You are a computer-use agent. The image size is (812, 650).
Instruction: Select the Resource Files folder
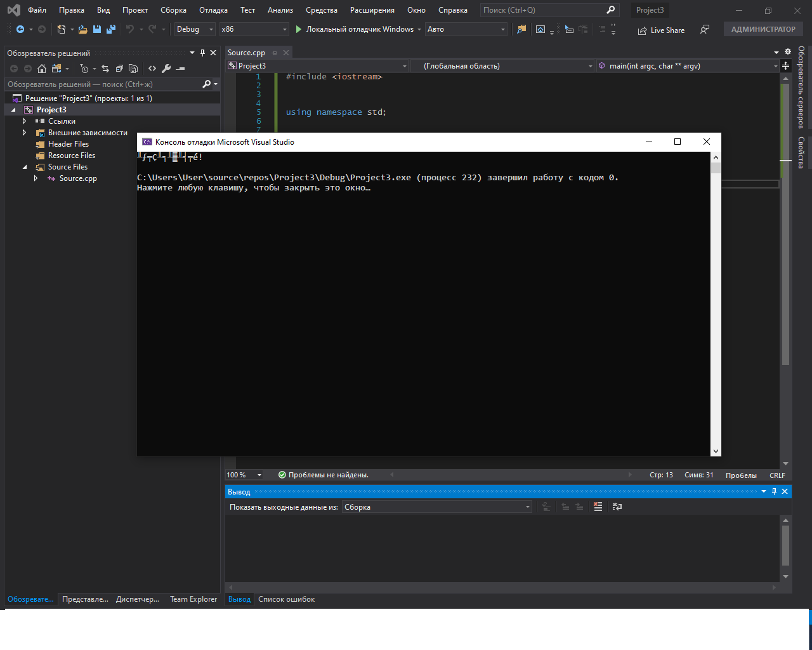click(72, 156)
